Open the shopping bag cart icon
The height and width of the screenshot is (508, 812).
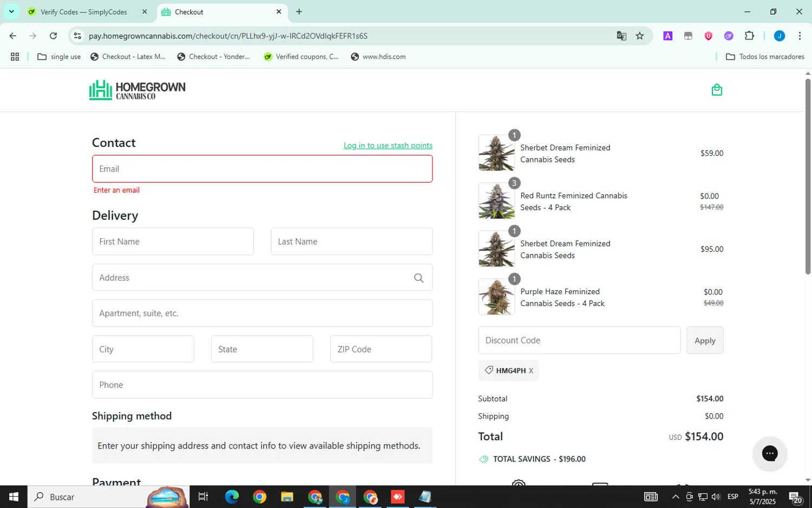tap(717, 90)
